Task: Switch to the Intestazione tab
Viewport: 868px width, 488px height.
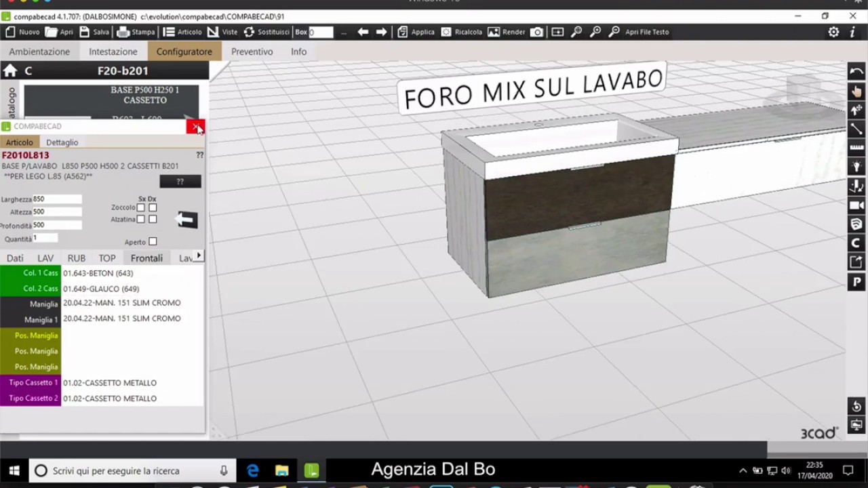Action: click(x=113, y=52)
